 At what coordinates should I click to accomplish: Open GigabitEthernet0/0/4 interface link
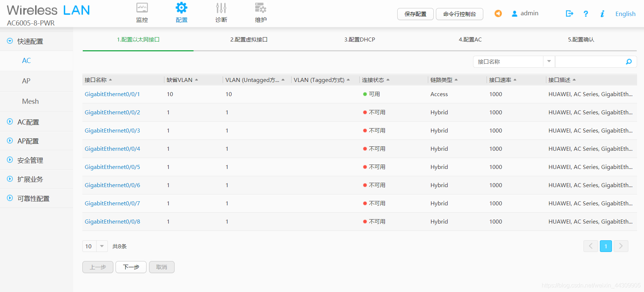point(112,149)
